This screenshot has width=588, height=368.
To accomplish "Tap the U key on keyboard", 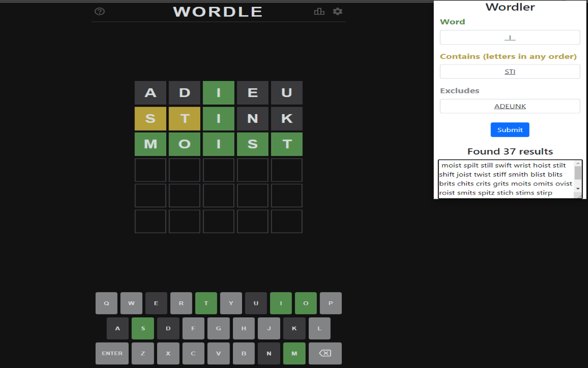I will point(256,303).
